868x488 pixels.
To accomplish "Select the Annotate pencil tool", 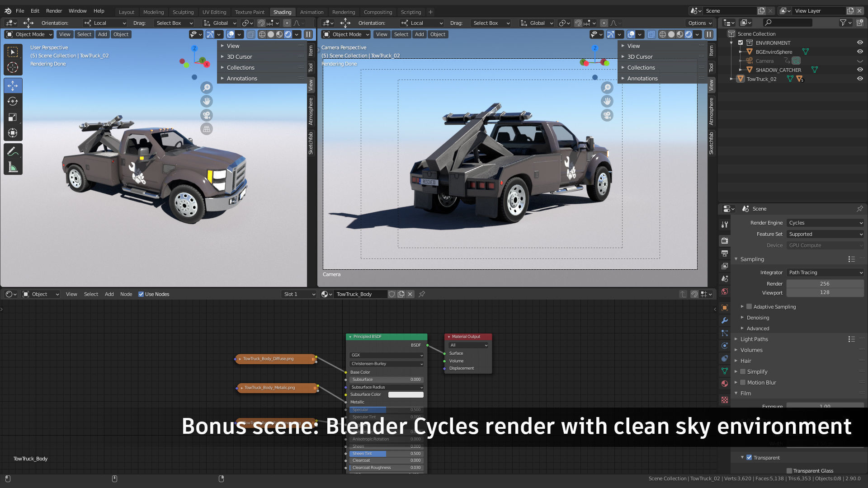I will [13, 152].
